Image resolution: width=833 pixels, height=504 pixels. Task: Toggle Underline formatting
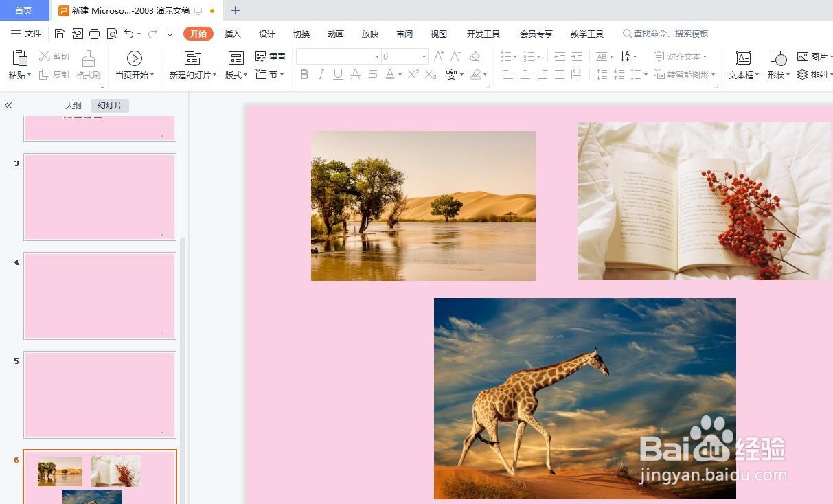click(338, 74)
